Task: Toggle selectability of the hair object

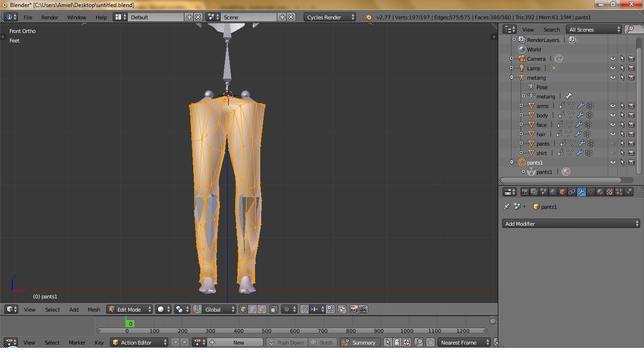Action: point(622,134)
